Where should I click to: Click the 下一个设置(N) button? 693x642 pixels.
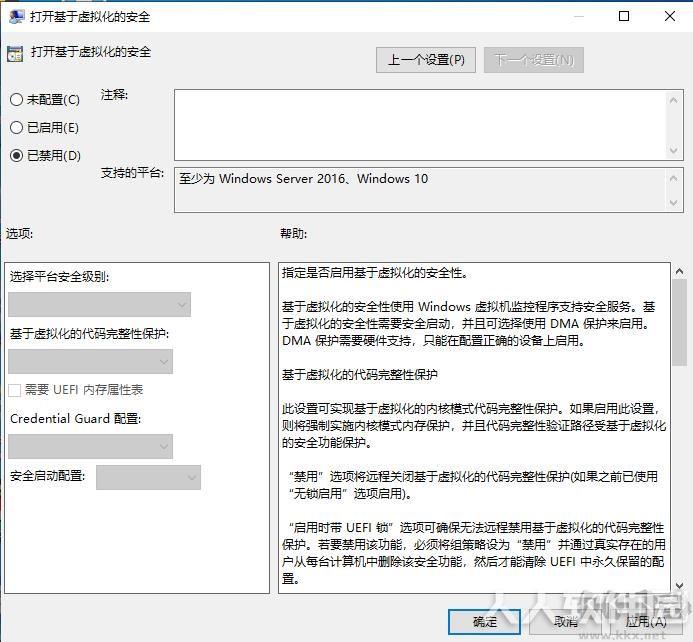(x=533, y=60)
